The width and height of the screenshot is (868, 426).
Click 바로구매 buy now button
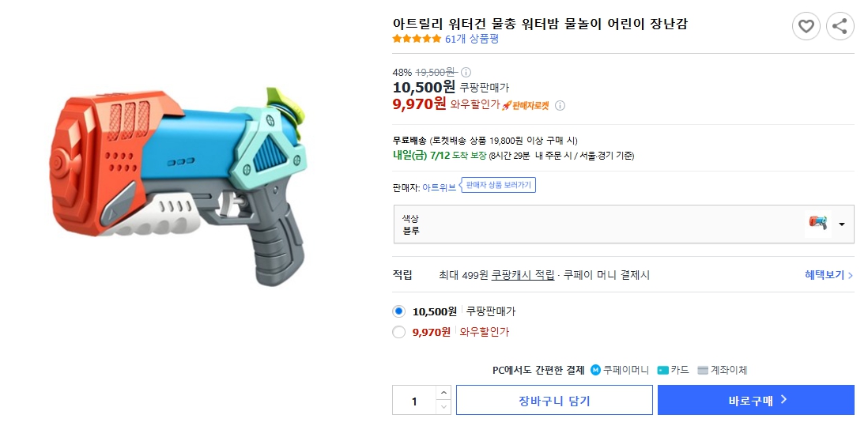coord(756,400)
